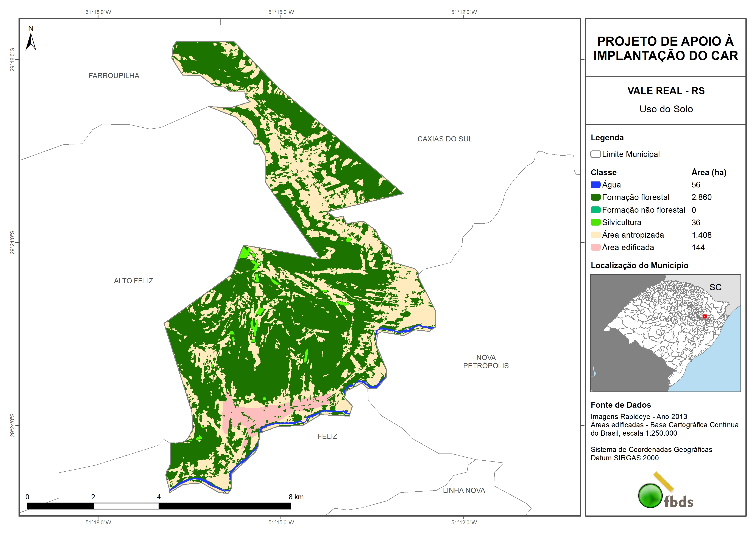The width and height of the screenshot is (756, 534).
Task: Click the bright green Silvicultura swatch
Action: 595,222
